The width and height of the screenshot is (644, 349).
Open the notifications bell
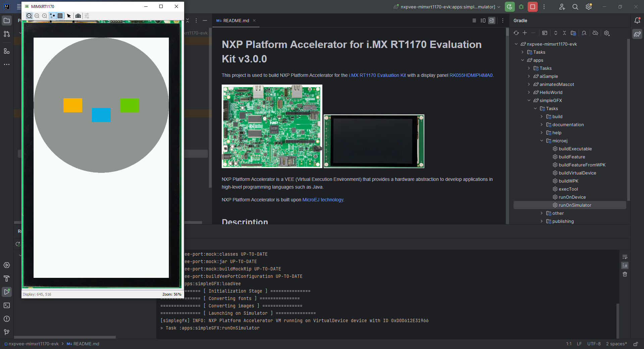(x=637, y=20)
